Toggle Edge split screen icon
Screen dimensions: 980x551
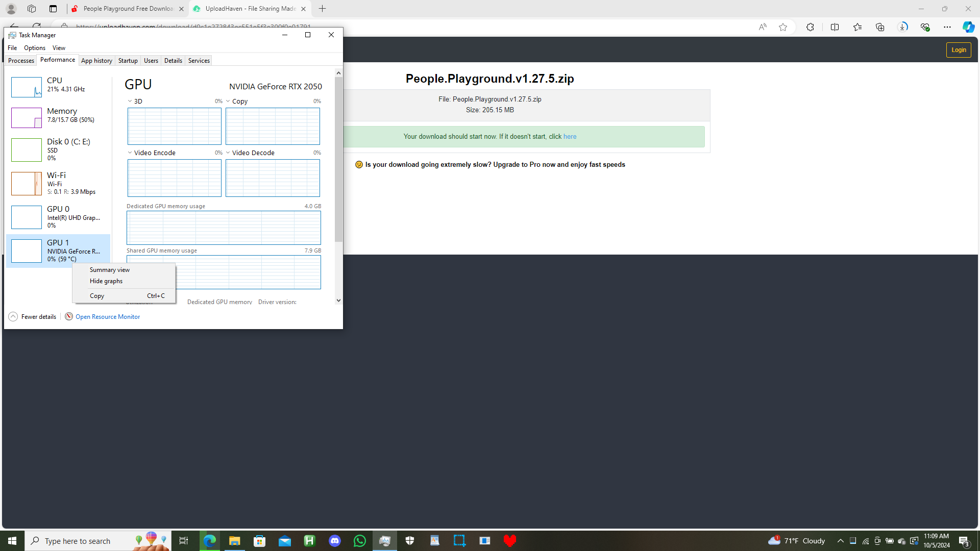click(x=835, y=27)
